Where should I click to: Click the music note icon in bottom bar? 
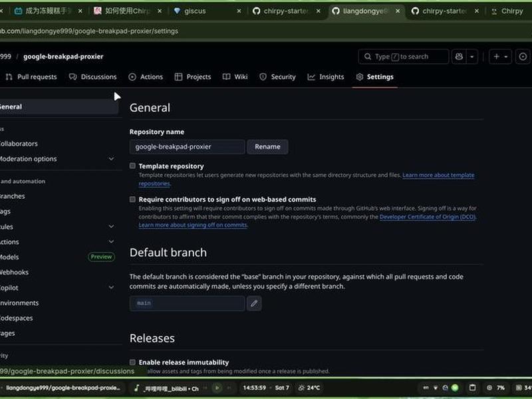point(136,388)
